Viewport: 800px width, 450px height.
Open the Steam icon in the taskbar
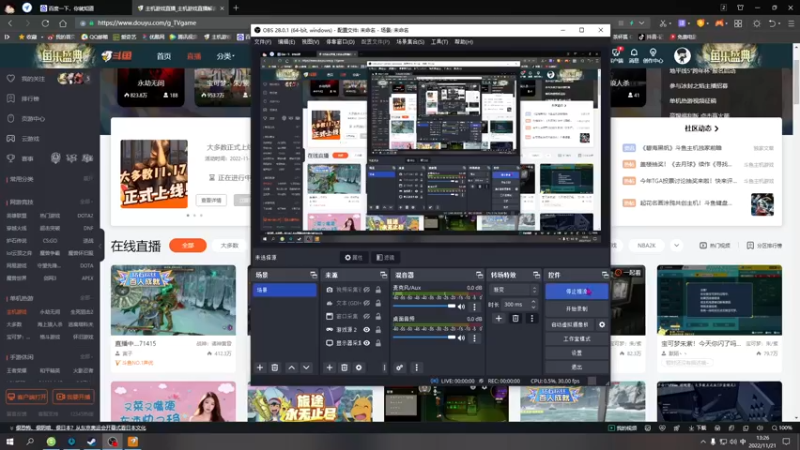pyautogui.click(x=92, y=441)
